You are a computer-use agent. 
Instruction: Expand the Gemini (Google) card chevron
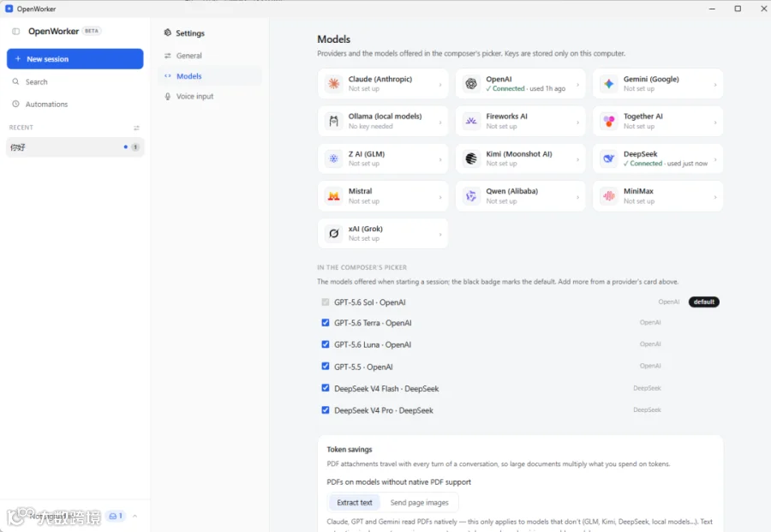[715, 85]
